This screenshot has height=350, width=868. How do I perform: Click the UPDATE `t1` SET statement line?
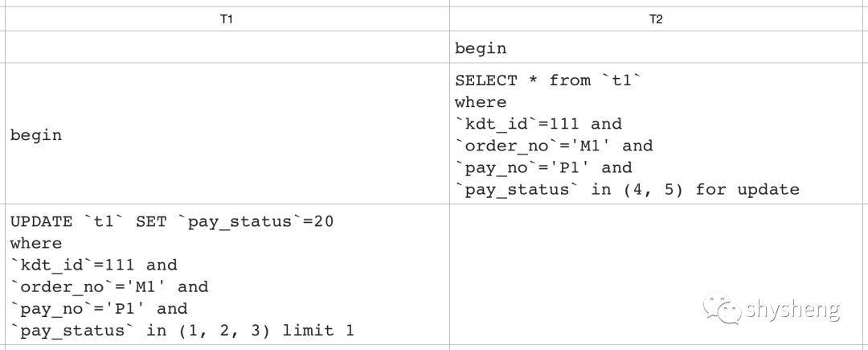click(172, 221)
